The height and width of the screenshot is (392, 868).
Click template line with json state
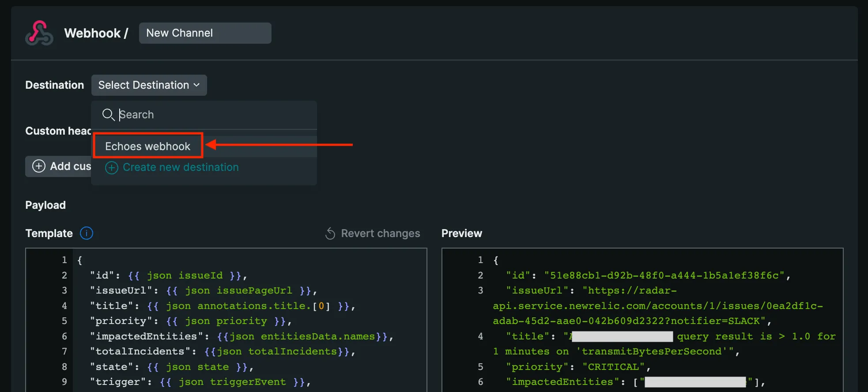(x=172, y=367)
